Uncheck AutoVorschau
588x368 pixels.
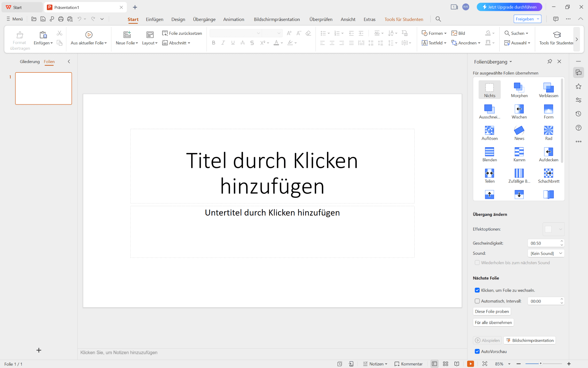pyautogui.click(x=477, y=351)
